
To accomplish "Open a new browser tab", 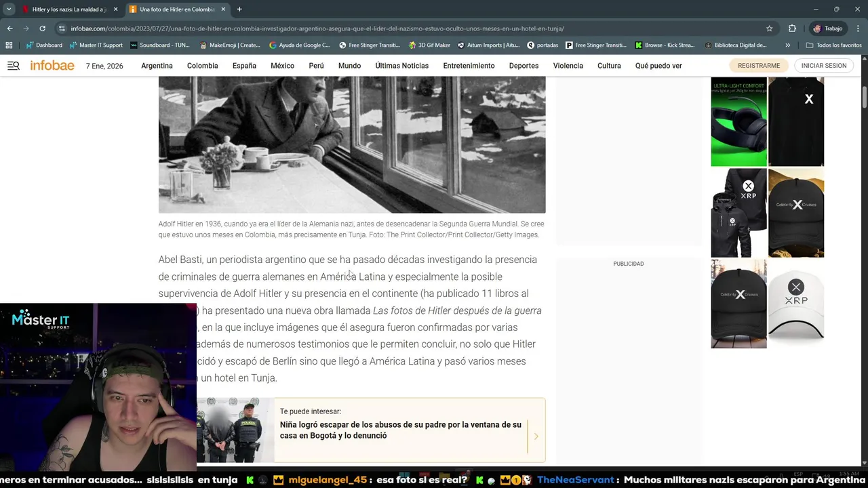I will (239, 9).
